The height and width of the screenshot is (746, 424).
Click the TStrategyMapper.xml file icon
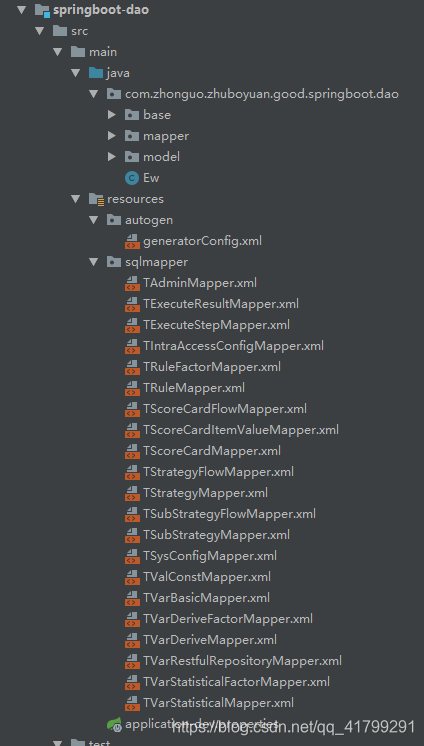tap(132, 493)
